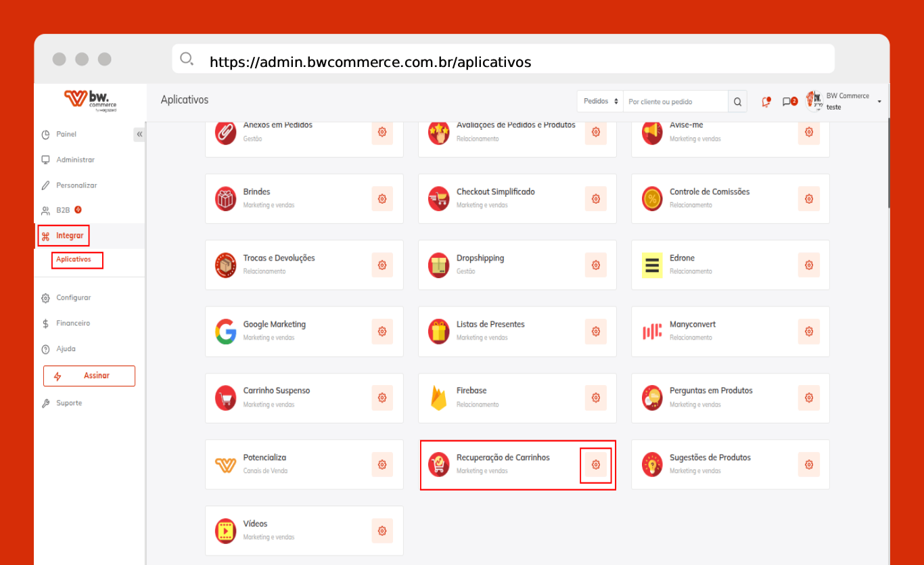Click the Assinar button
Viewport: 924px width, 565px height.
(x=89, y=376)
